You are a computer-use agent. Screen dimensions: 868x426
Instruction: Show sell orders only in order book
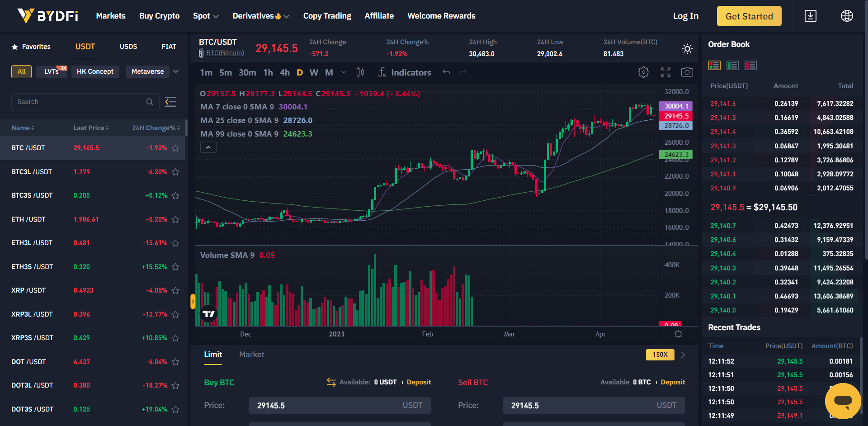coord(750,66)
